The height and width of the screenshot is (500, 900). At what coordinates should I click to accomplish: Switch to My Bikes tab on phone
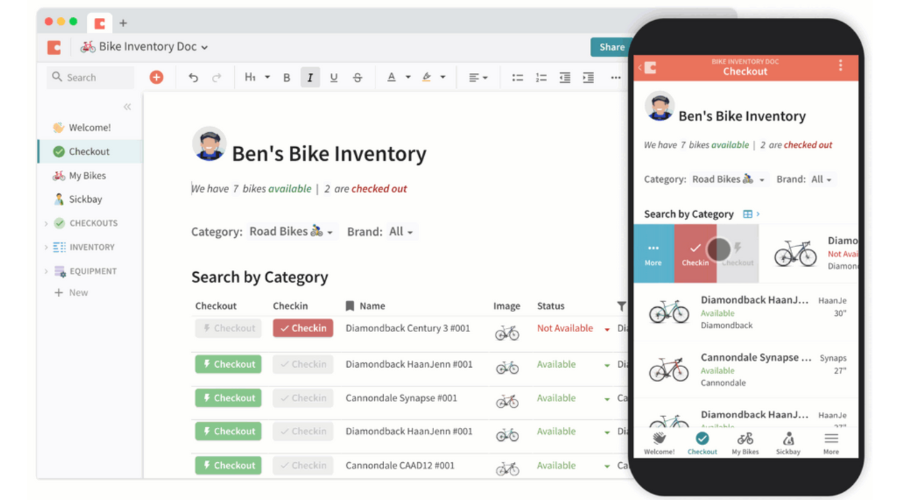pos(745,443)
